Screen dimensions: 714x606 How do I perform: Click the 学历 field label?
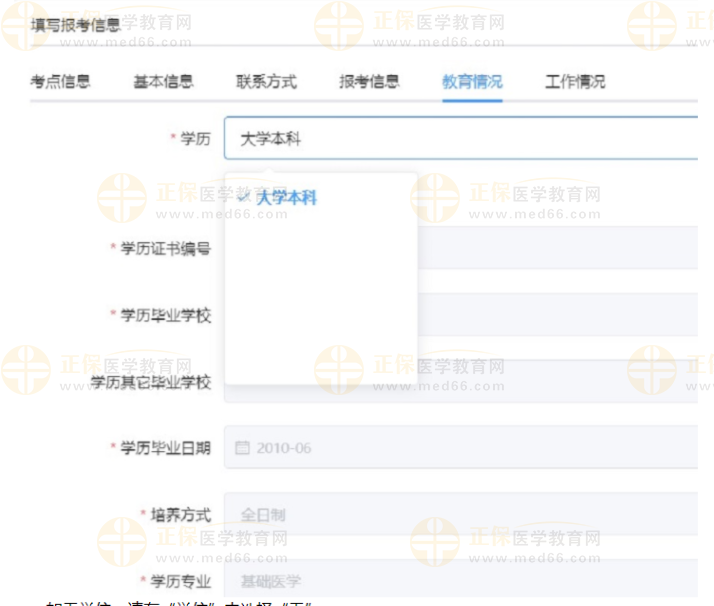tap(195, 139)
